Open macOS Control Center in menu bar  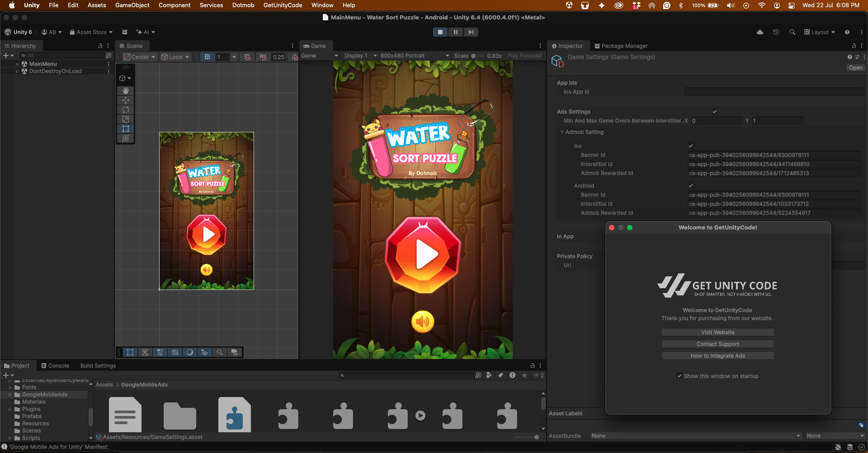pos(792,5)
